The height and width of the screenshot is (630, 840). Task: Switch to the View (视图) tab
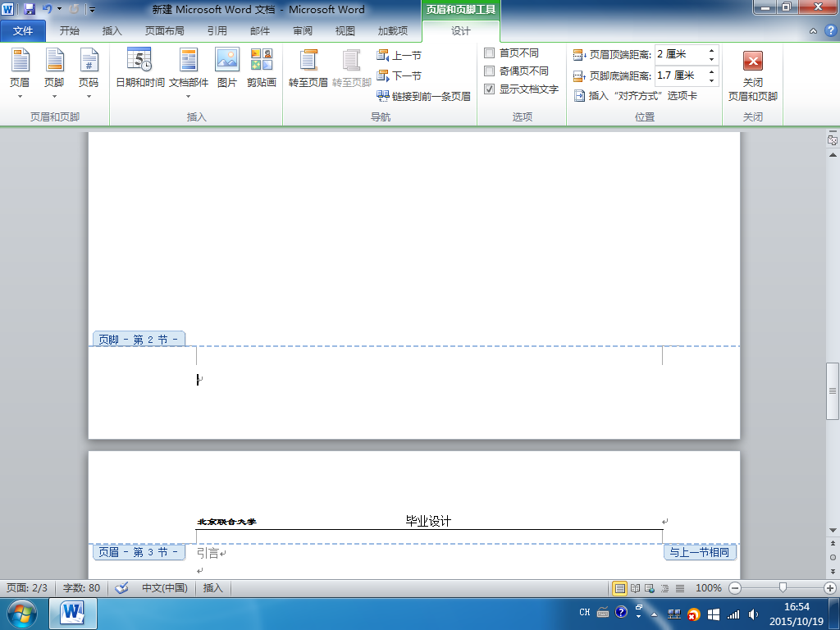pos(345,31)
